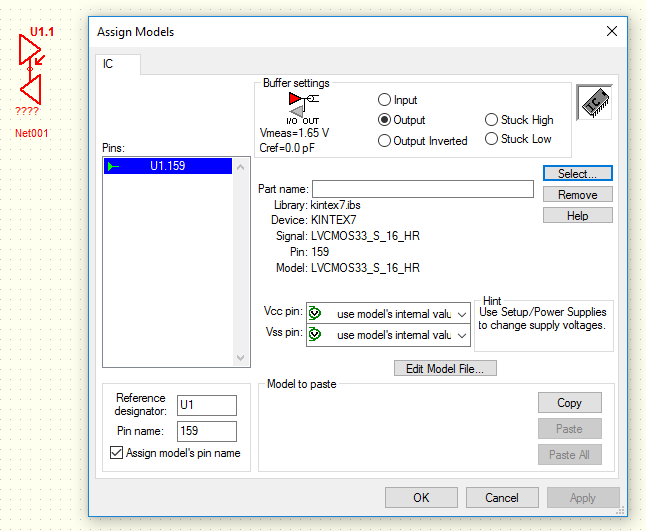Viewport: 646px width, 531px height.
Task: Select pin U1.159 in Pins list
Action: (168, 166)
